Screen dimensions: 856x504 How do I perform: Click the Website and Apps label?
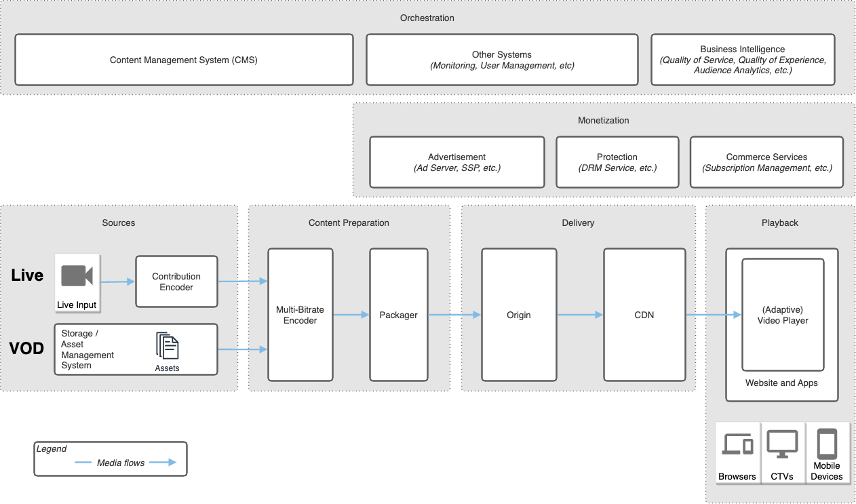tap(781, 383)
